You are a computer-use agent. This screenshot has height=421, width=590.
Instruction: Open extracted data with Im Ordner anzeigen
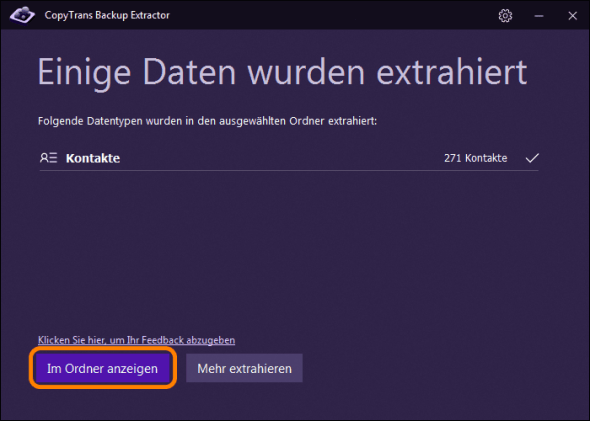[x=102, y=368]
